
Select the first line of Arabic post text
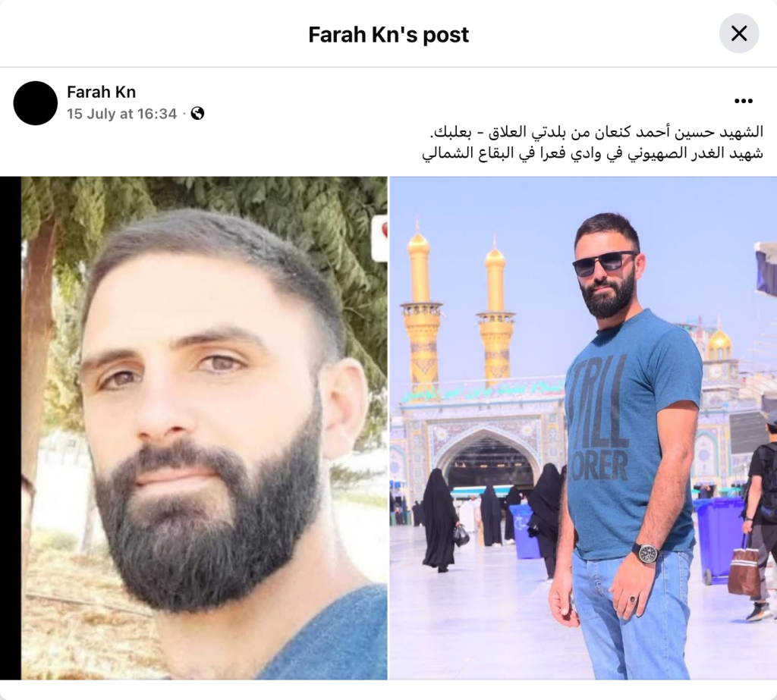point(596,132)
